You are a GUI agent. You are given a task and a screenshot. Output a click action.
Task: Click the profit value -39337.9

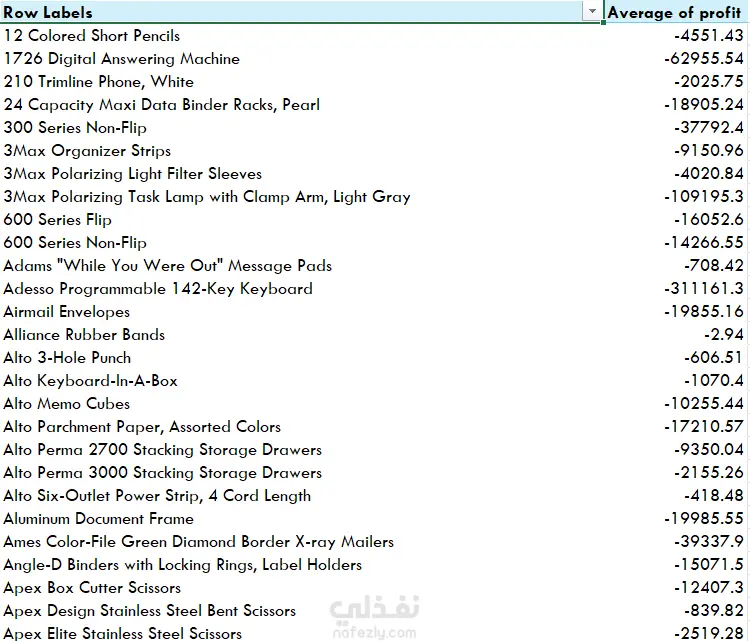[709, 542]
